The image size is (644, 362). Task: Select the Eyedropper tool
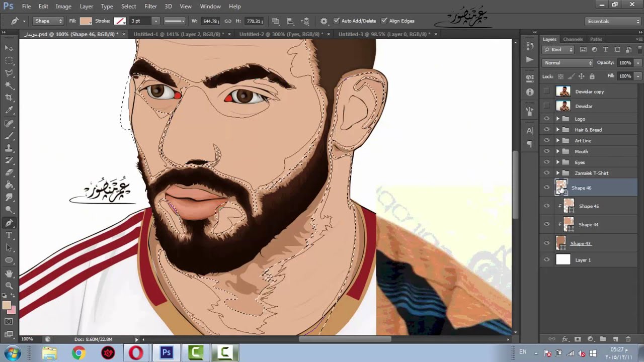[9, 110]
